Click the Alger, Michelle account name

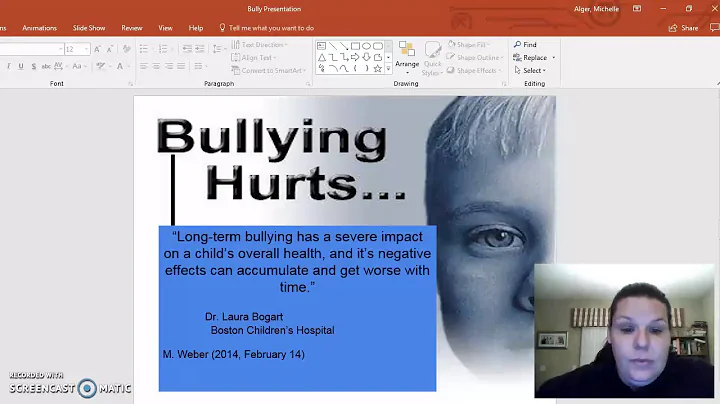click(596, 9)
